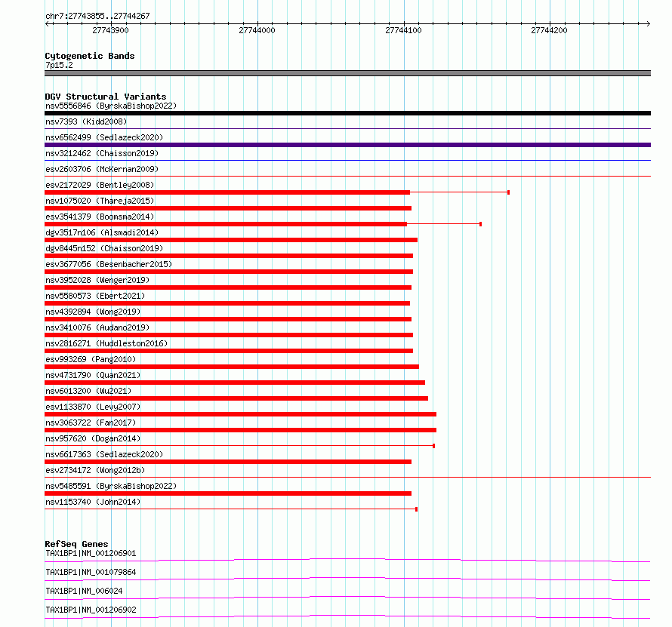Viewport: 672px width, 627px height.
Task: Click TAX1BP1|NM_001206901 transcript label
Action: (x=91, y=553)
